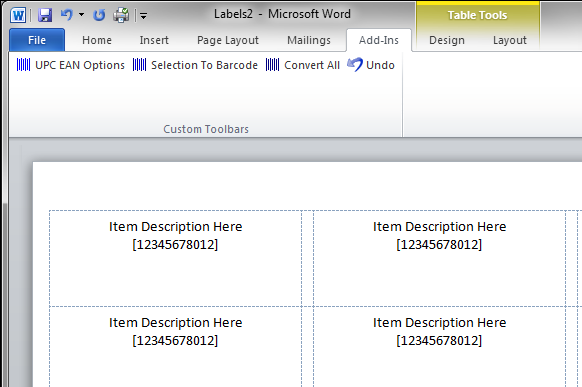582x387 pixels.
Task: Click Convert All
Action: pyautogui.click(x=312, y=65)
